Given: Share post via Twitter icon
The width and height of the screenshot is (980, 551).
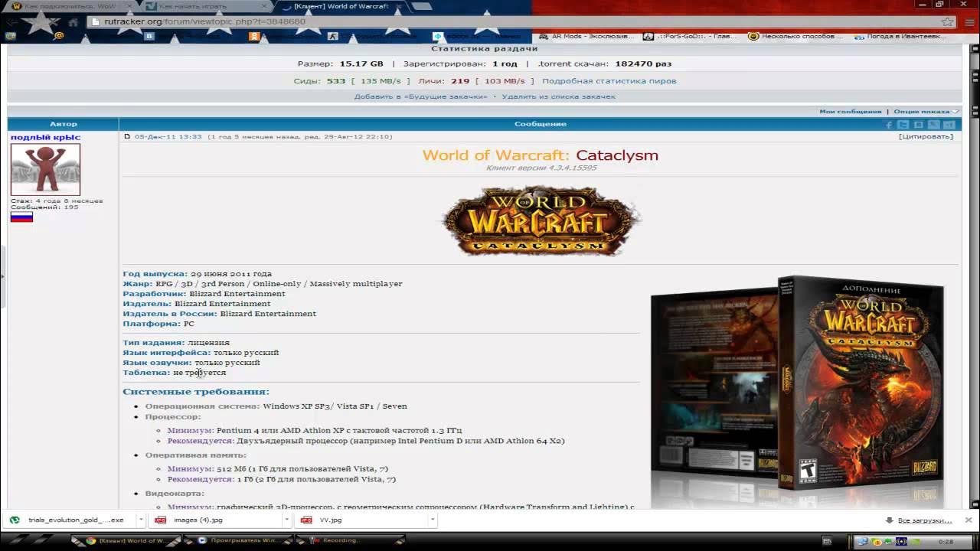Looking at the screenshot, I should click(903, 124).
